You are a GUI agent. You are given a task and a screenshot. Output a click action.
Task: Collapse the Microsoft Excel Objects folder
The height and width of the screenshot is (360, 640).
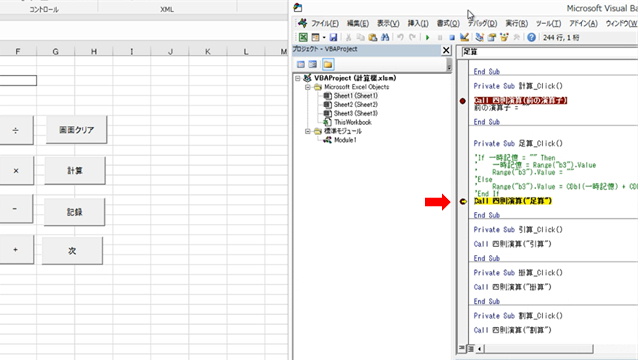point(307,87)
